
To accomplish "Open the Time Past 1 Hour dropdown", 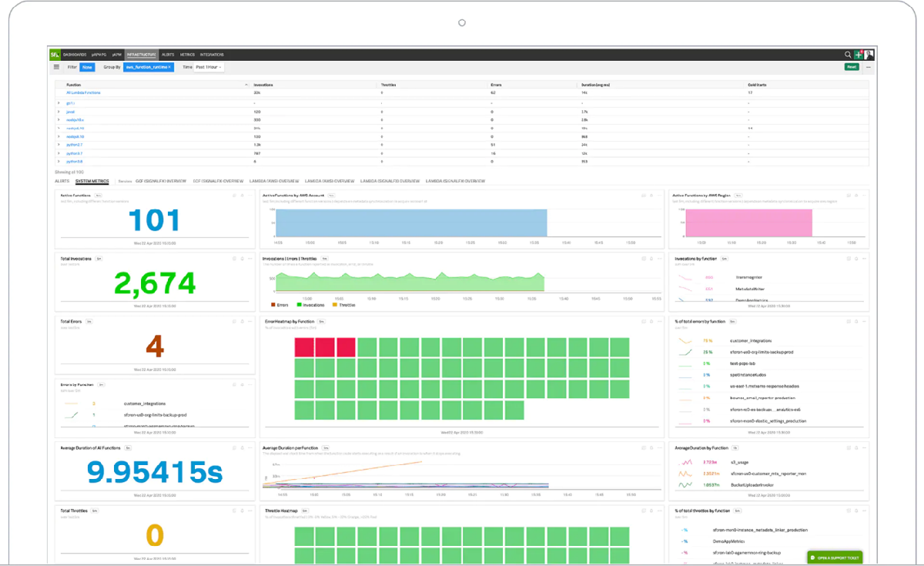I will point(209,68).
